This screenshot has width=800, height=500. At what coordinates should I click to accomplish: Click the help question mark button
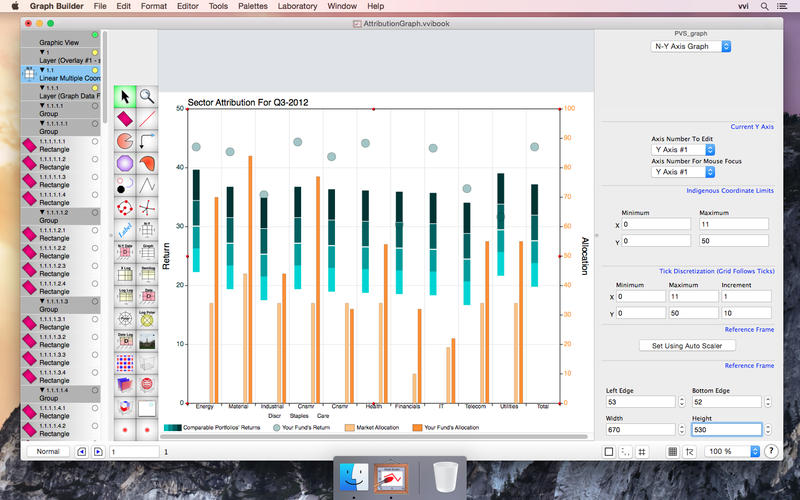[771, 452]
